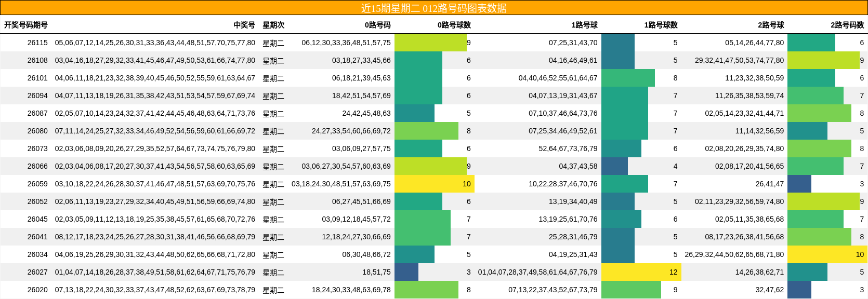Select period number 26020
The image size is (868, 299).
(37, 290)
